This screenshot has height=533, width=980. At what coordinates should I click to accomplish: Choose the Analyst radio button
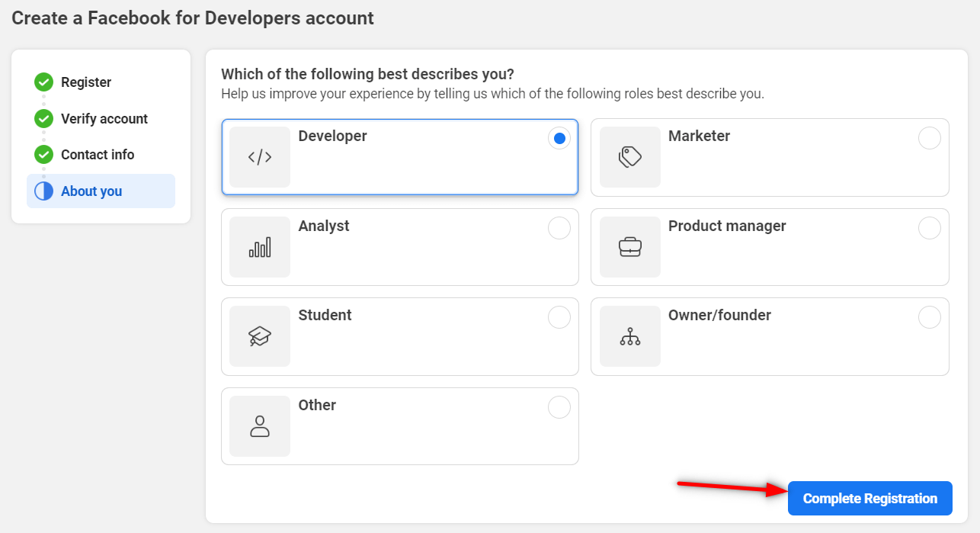coord(559,228)
